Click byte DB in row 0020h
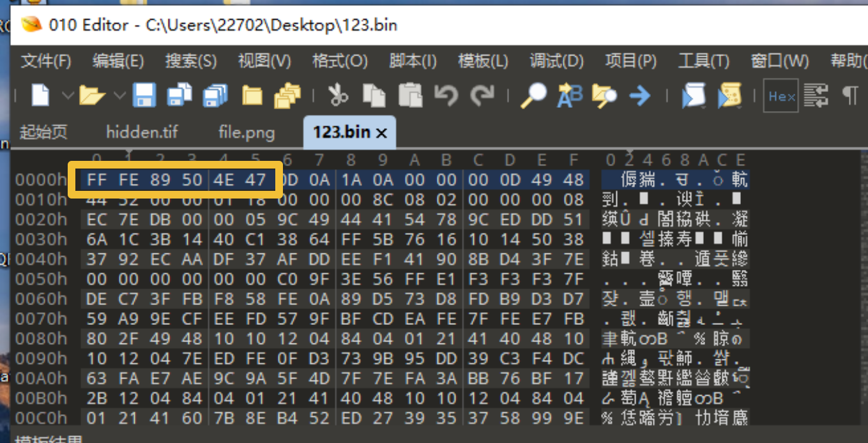Screen dimensions: 868x443 click(161, 220)
